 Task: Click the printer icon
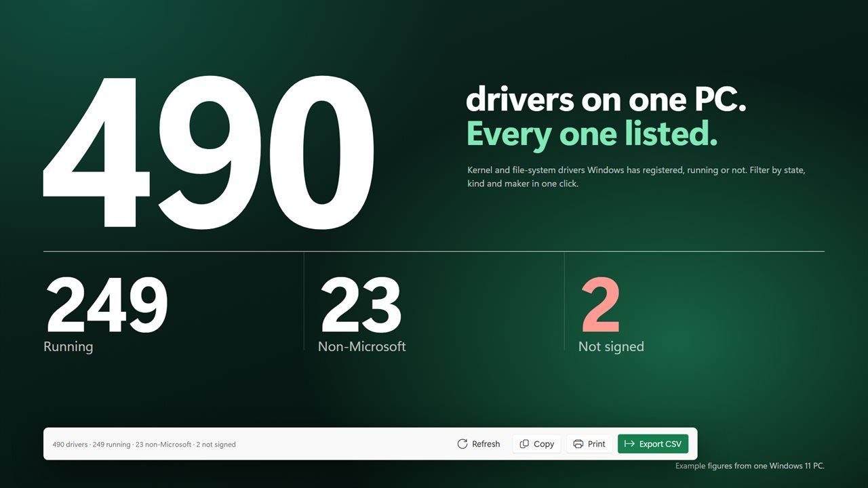click(578, 444)
